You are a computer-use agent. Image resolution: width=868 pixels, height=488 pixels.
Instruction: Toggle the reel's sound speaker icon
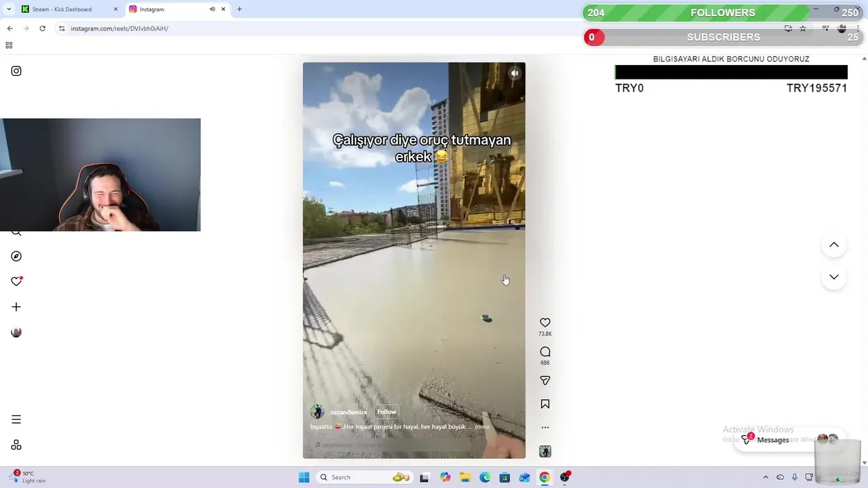click(x=515, y=73)
